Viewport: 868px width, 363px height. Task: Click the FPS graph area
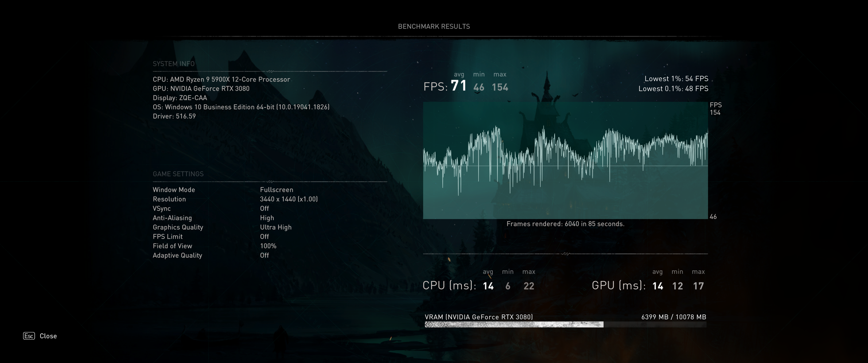[x=565, y=160]
